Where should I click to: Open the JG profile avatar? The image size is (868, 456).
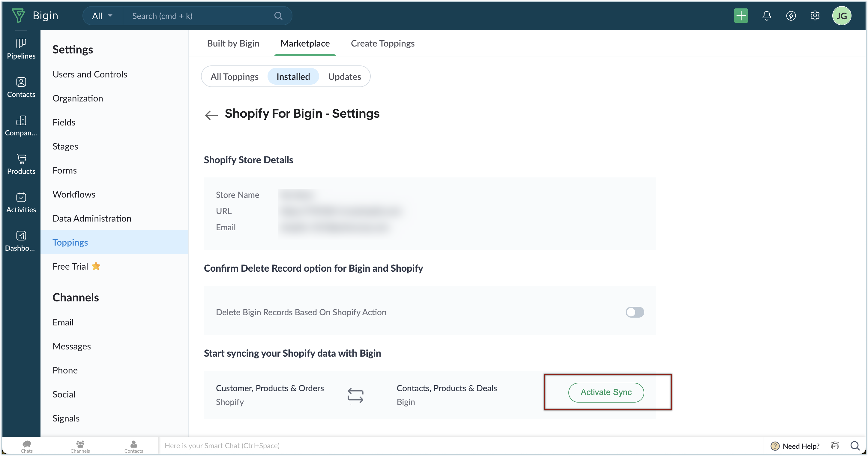pyautogui.click(x=841, y=16)
